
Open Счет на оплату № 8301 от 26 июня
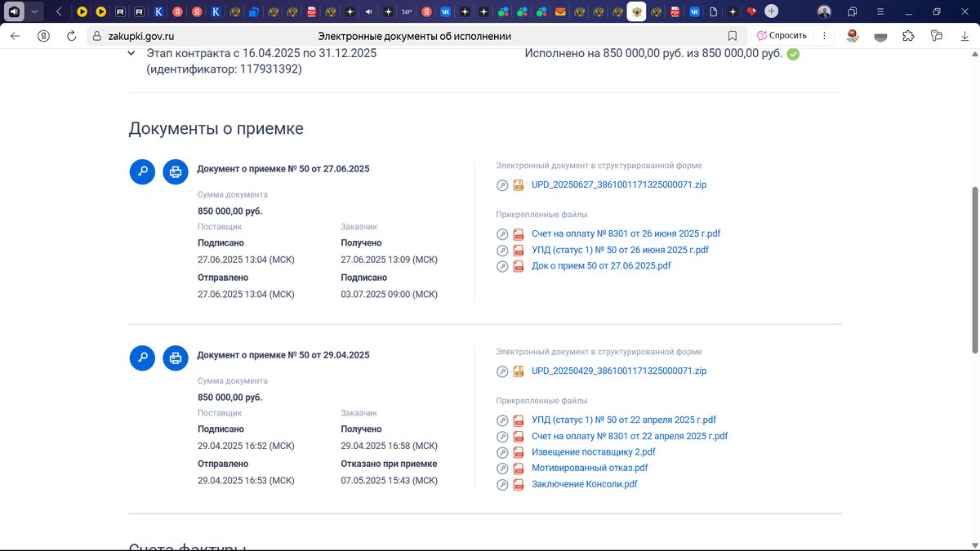626,234
